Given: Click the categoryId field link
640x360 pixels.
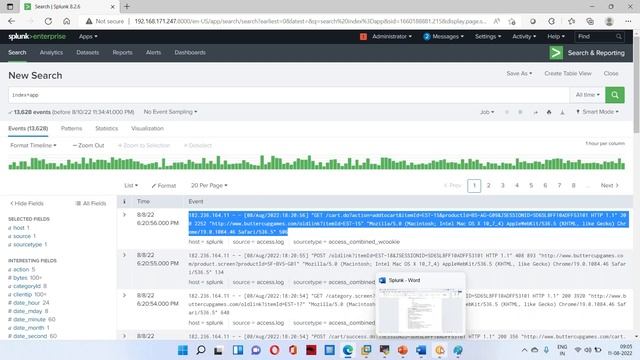Looking at the screenshot, I should [x=27, y=286].
